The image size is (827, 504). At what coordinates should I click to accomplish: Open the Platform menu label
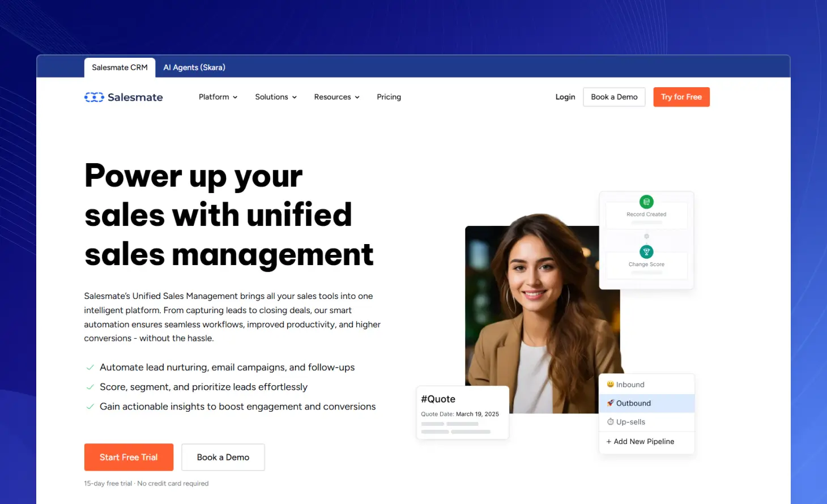coord(214,97)
